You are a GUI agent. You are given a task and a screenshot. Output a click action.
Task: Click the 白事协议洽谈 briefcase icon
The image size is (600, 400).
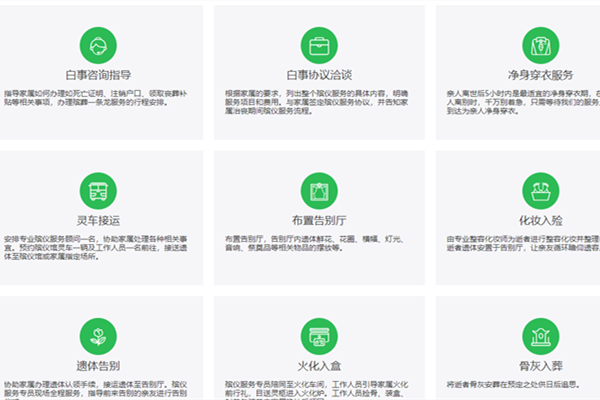click(x=319, y=46)
